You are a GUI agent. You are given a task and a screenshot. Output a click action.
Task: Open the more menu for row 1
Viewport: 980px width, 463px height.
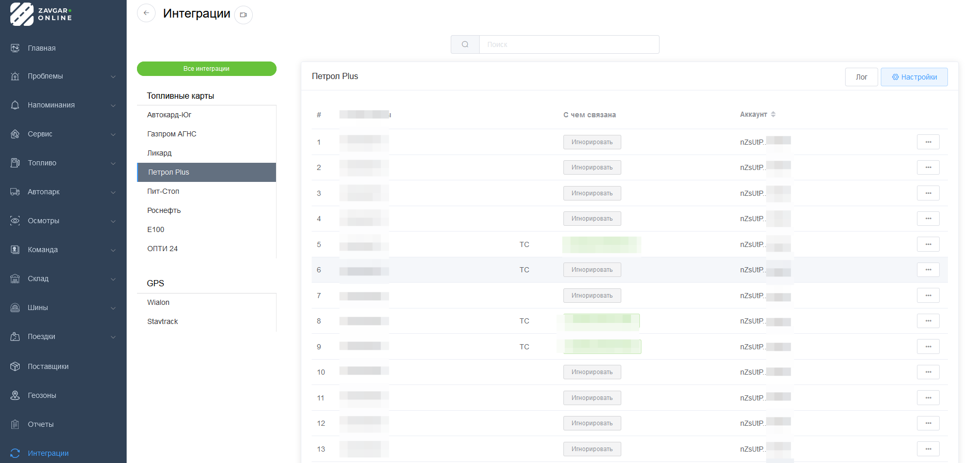click(928, 142)
